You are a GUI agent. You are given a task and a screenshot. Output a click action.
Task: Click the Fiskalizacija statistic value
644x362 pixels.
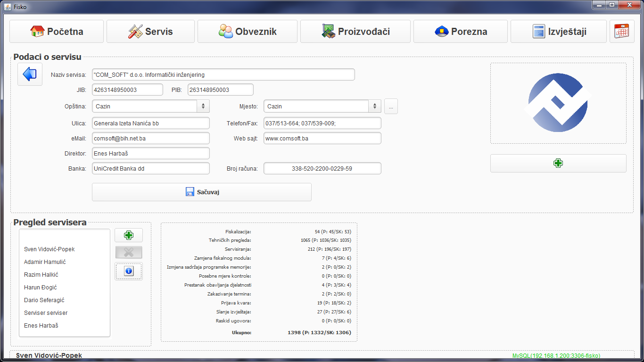click(333, 231)
